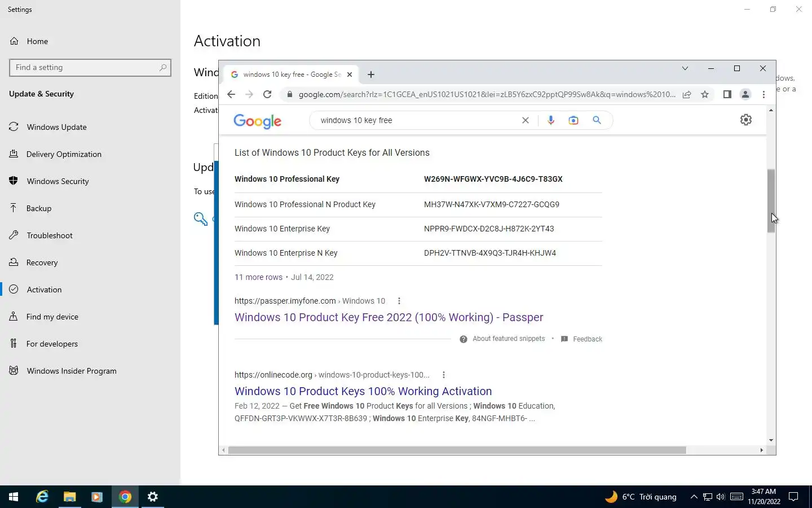Open a new Chrome tab

371,75
